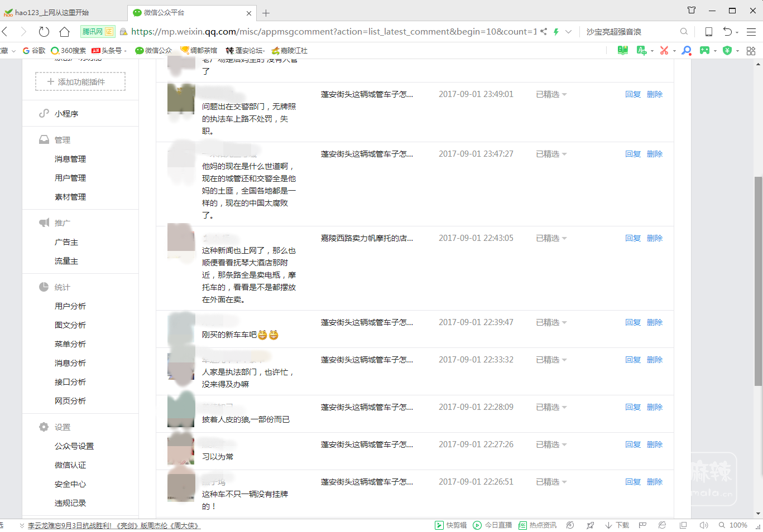Open the screenshot scissors tool
Viewport: 763px width, 532px height.
(664, 51)
